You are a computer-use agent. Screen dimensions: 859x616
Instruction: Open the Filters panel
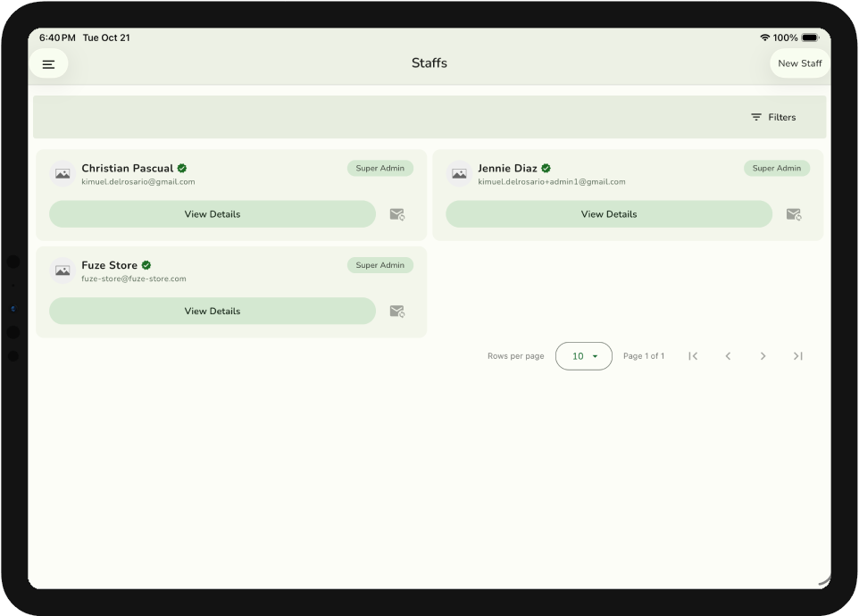tap(773, 117)
